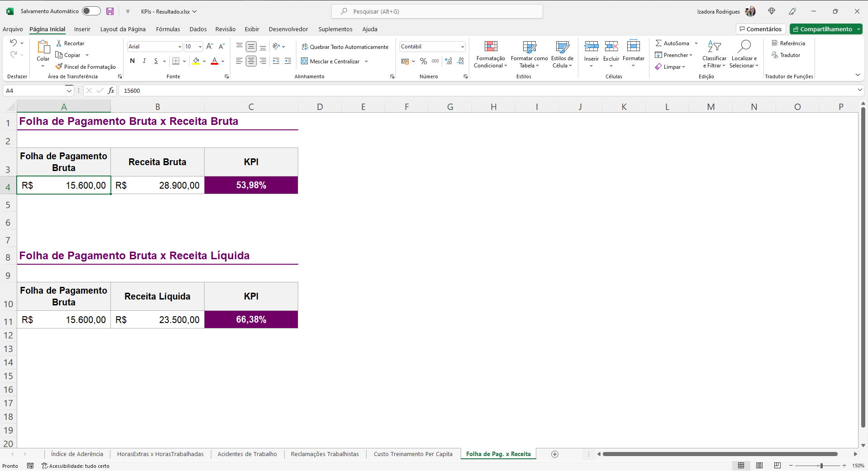Toggle bold (N) formatting
The width and height of the screenshot is (868, 471).
(132, 61)
